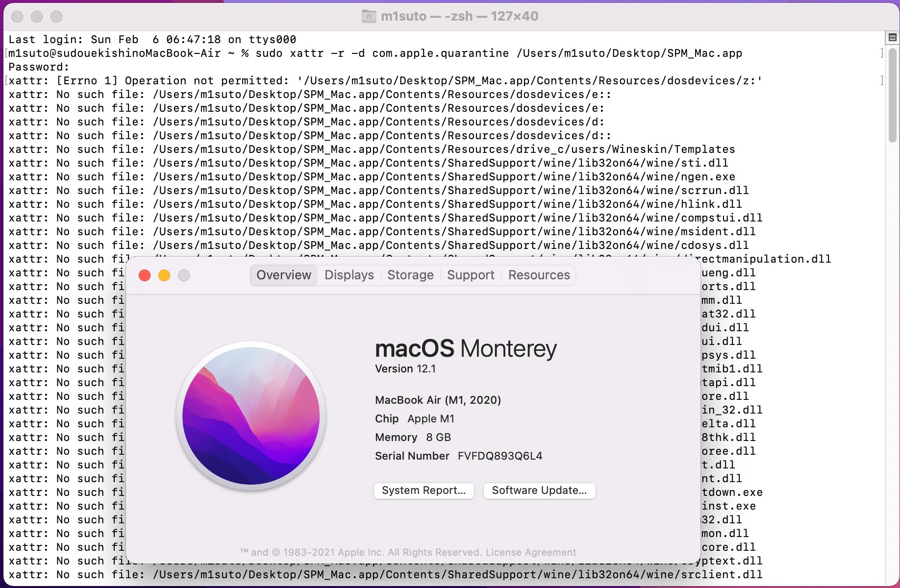Click the 'macOS Monterey' heading

click(466, 348)
